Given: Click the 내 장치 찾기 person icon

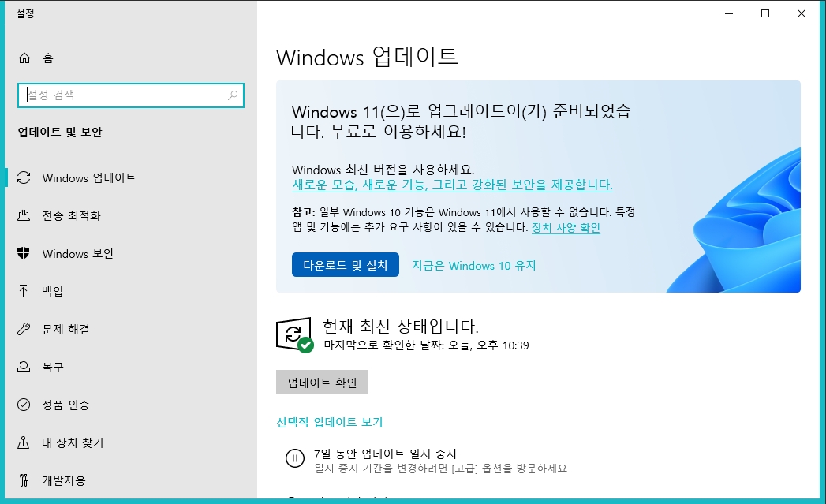Looking at the screenshot, I should click(23, 442).
